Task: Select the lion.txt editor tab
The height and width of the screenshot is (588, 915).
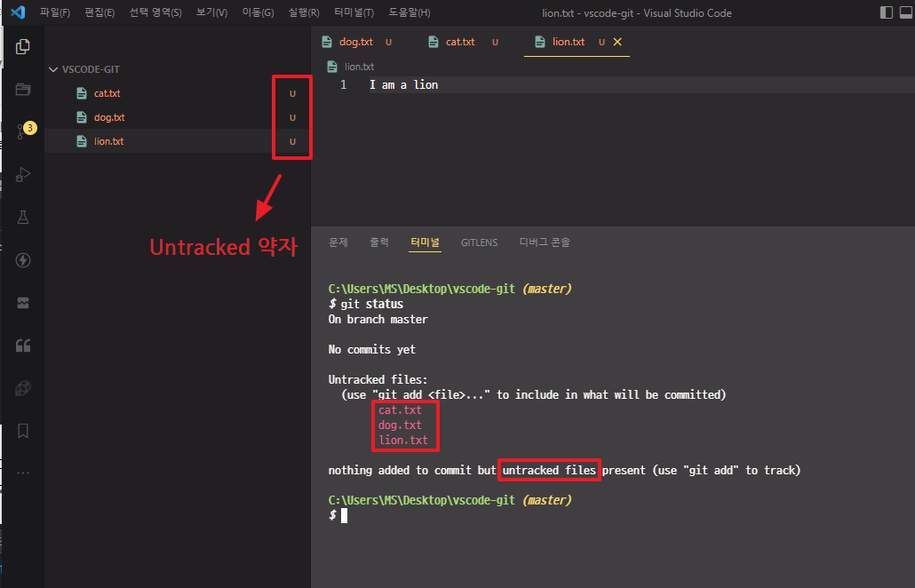Action: coord(577,42)
